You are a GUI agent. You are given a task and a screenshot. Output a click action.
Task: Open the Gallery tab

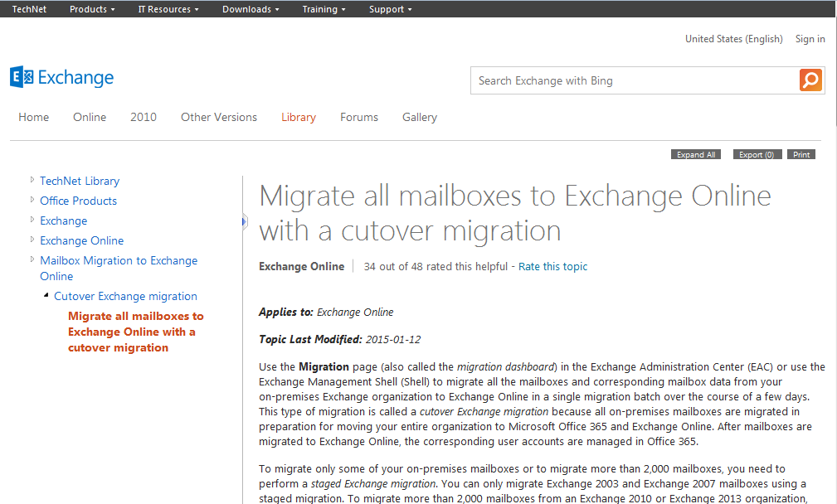point(420,118)
